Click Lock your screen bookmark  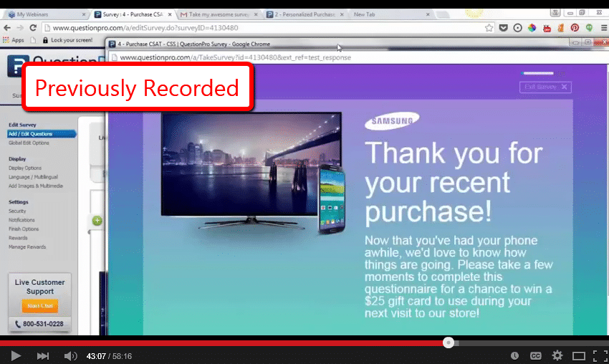pyautogui.click(x=67, y=40)
